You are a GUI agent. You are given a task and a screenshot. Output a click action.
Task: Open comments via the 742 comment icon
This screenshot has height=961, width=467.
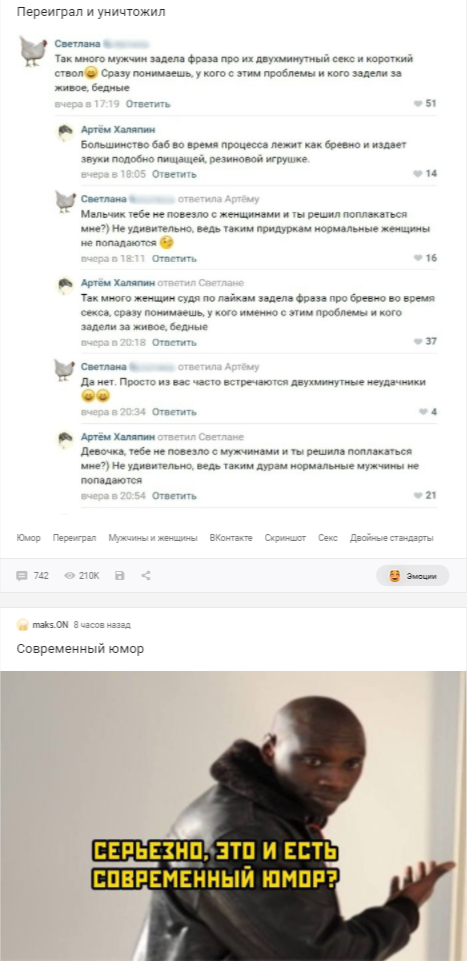tap(22, 575)
